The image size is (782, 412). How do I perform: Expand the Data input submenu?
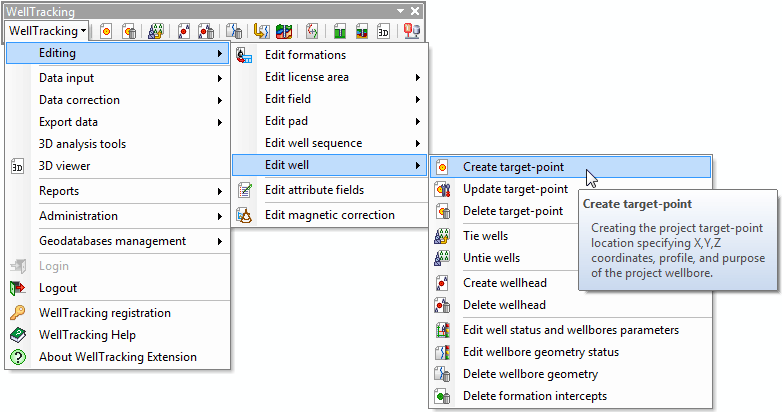pos(118,78)
